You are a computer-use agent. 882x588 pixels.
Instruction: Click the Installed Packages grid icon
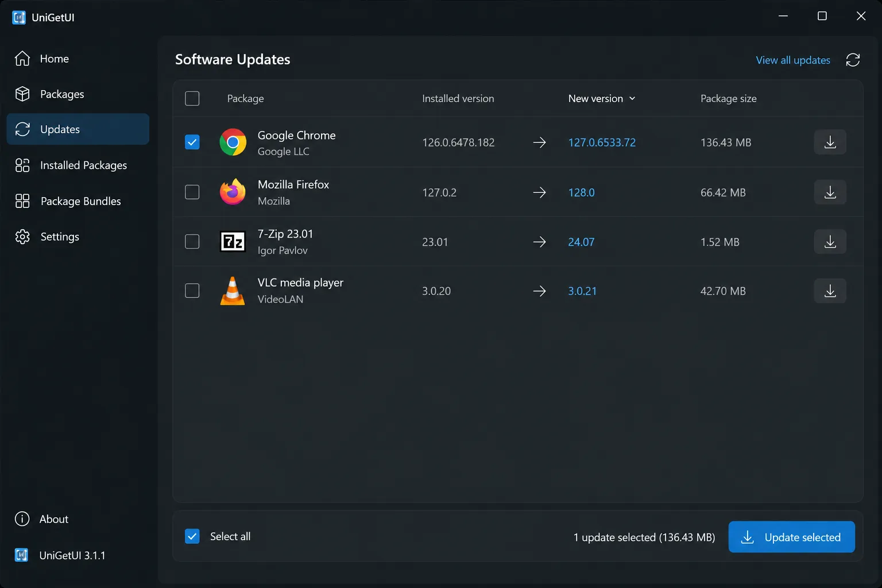pos(22,165)
